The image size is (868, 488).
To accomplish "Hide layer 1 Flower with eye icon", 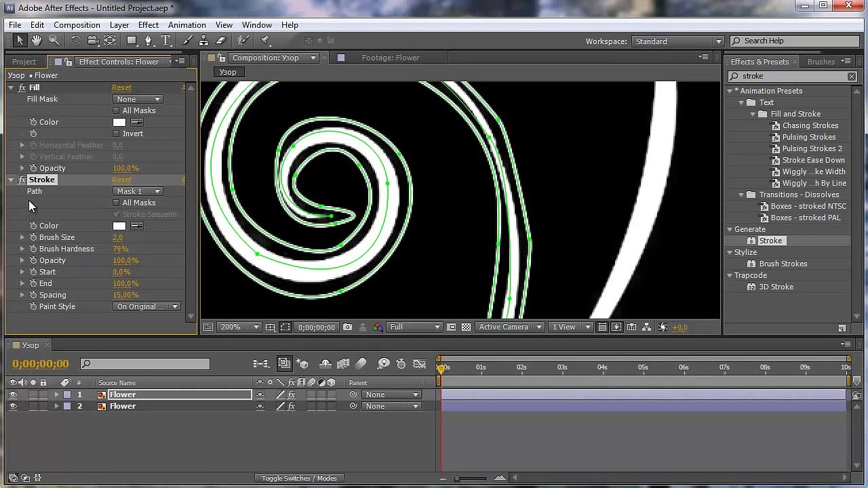I will (12, 394).
